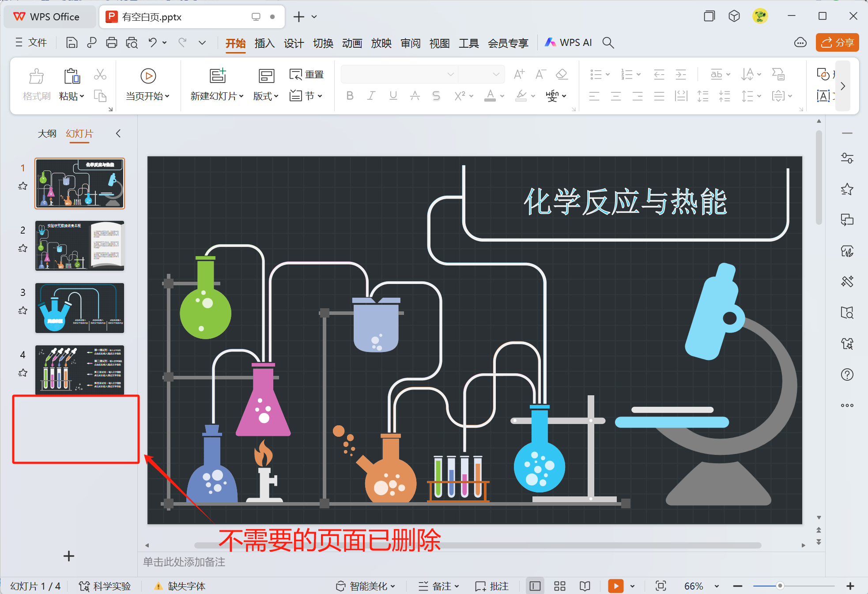Image resolution: width=868 pixels, height=594 pixels.
Task: Click the Format Painter brush icon
Action: coord(36,76)
